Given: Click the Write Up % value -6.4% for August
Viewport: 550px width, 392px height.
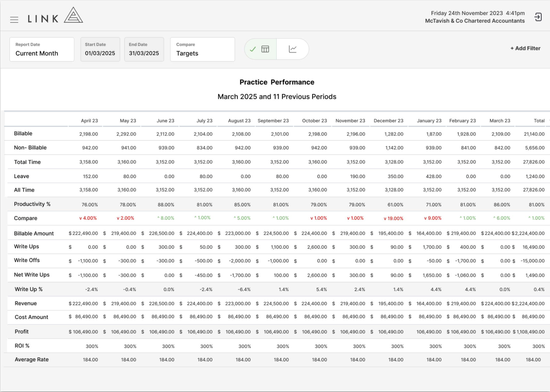Looking at the screenshot, I should click(x=244, y=289).
